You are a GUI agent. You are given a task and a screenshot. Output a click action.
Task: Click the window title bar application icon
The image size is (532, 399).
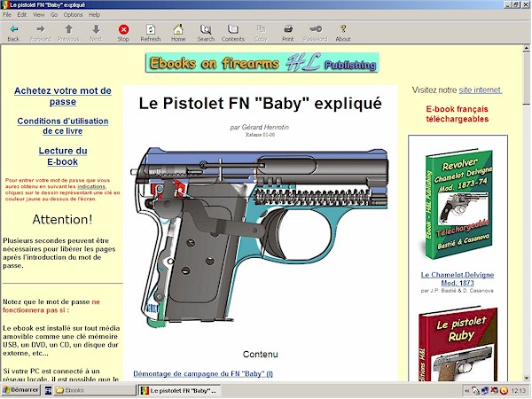point(4,4)
